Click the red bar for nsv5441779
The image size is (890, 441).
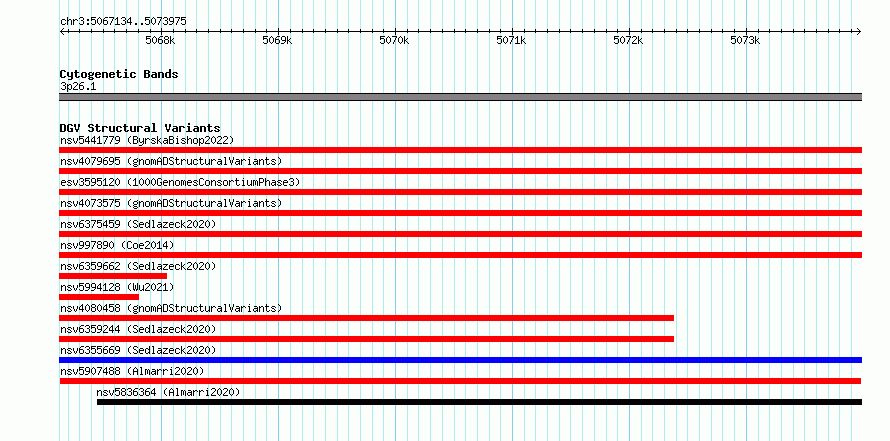point(460,150)
